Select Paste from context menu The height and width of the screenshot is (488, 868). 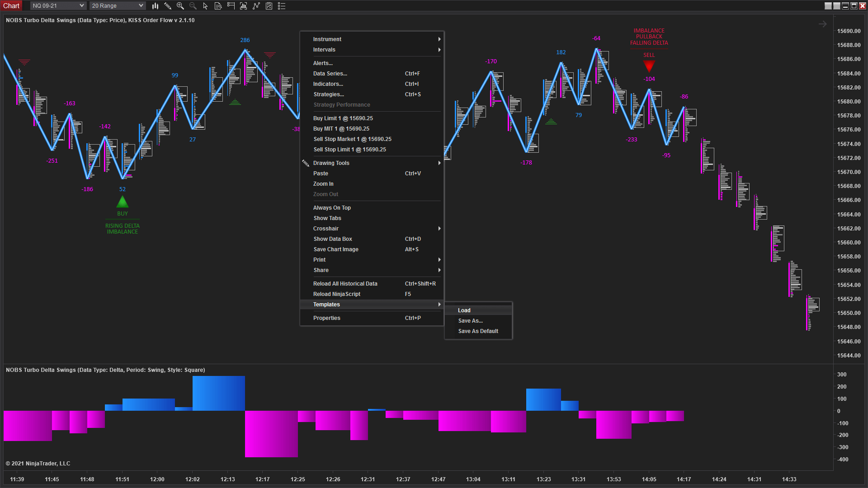(372, 174)
